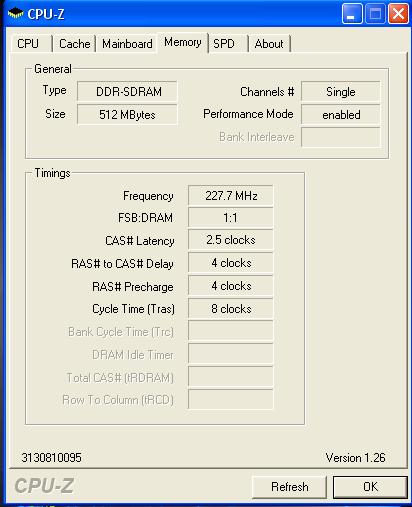The height and width of the screenshot is (507, 412).
Task: Click the empty Bank Cycle Time (Trc) field
Action: pyautogui.click(x=231, y=331)
